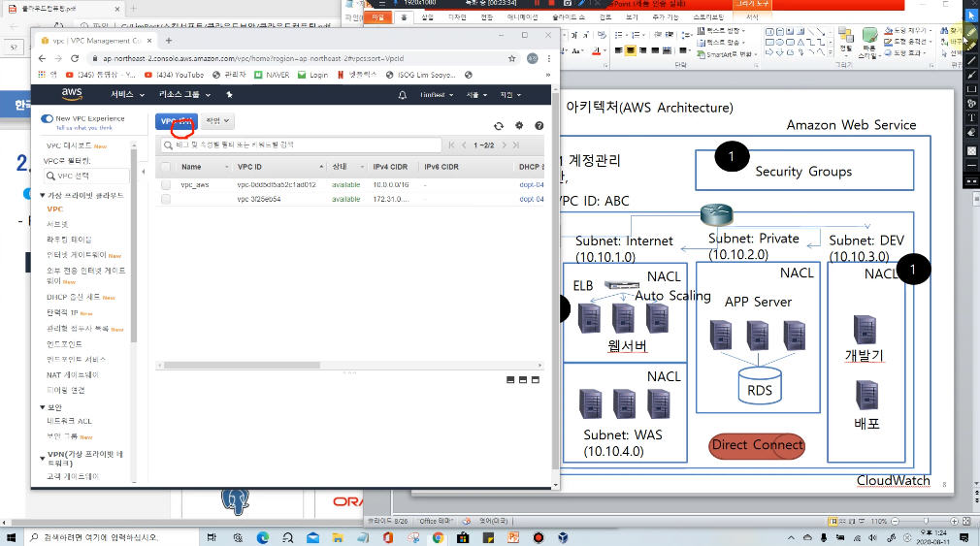Click the VPC 생성 create button
The width and height of the screenshot is (980, 546).
177,121
